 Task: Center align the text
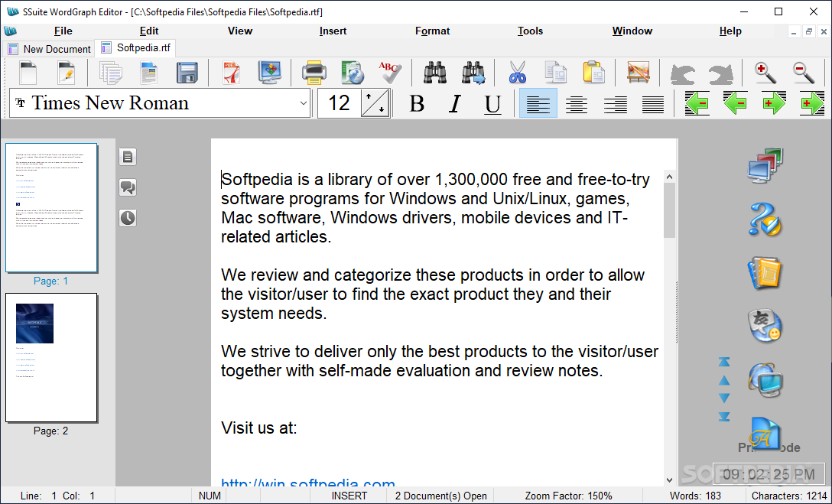[x=577, y=103]
